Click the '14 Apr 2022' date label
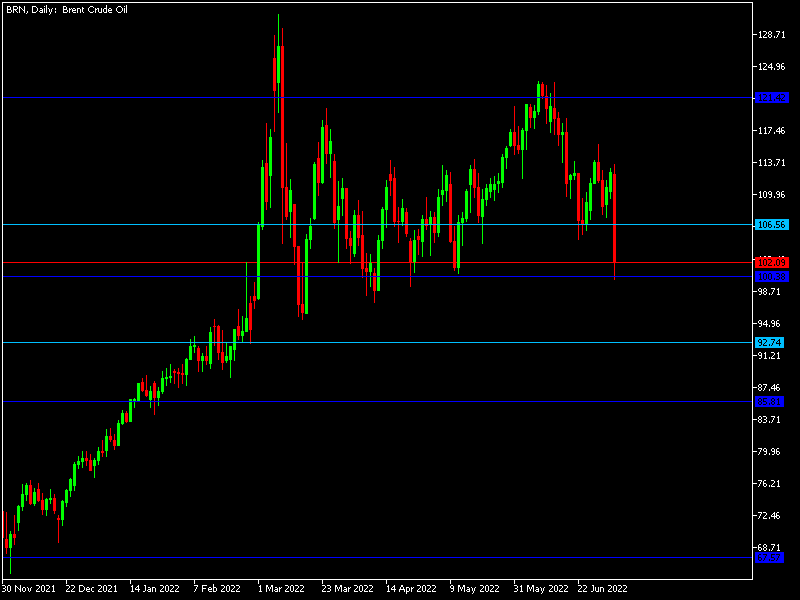The height and width of the screenshot is (600, 800). (x=411, y=589)
